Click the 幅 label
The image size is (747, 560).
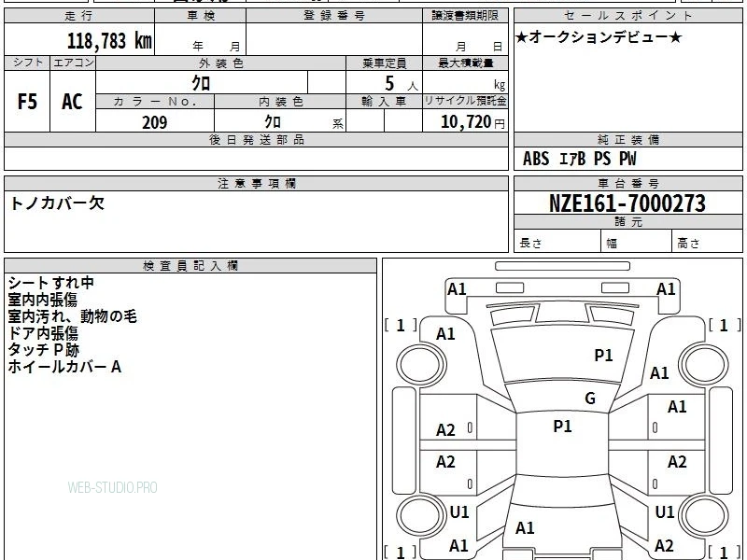pos(612,244)
